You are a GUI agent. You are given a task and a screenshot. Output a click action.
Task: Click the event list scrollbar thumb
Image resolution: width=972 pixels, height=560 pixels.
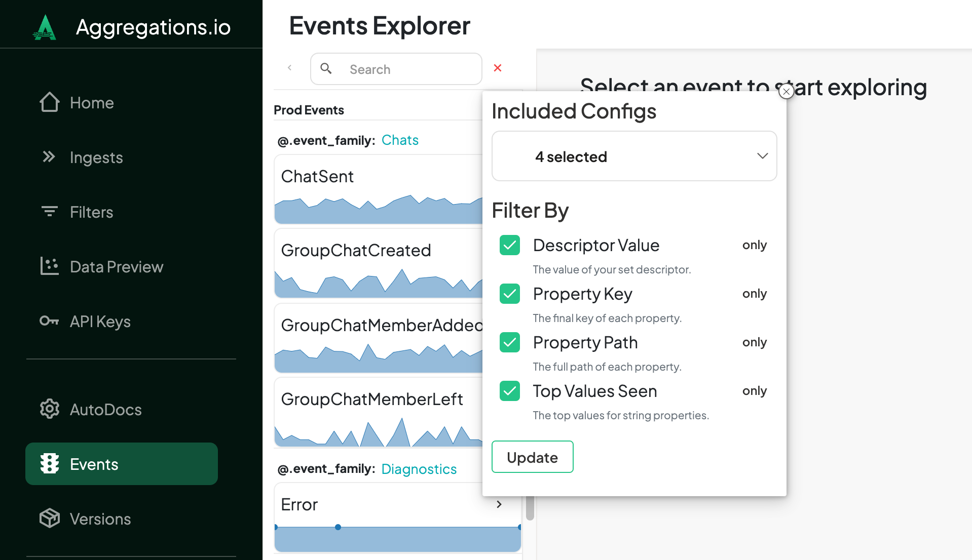[530, 508]
